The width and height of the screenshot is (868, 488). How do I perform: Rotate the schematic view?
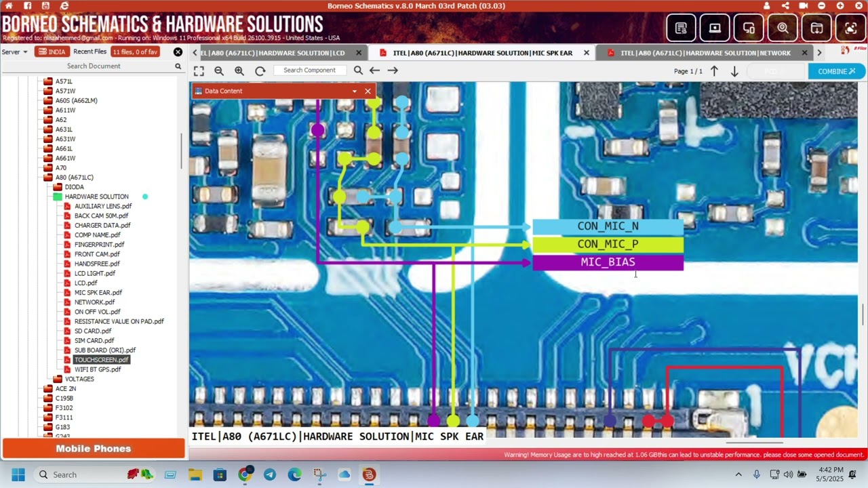[260, 70]
